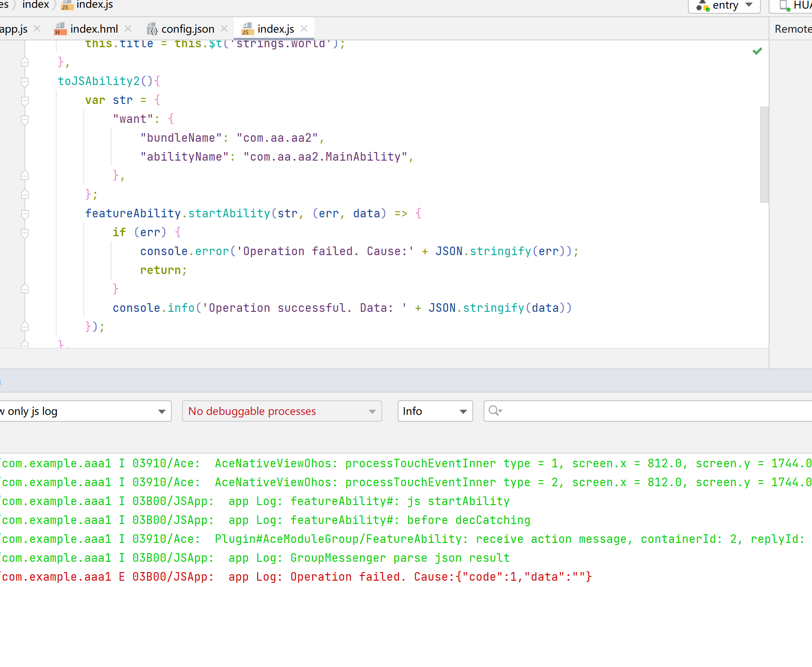Close the index.js tab
This screenshot has width=812, height=667.
click(x=304, y=28)
